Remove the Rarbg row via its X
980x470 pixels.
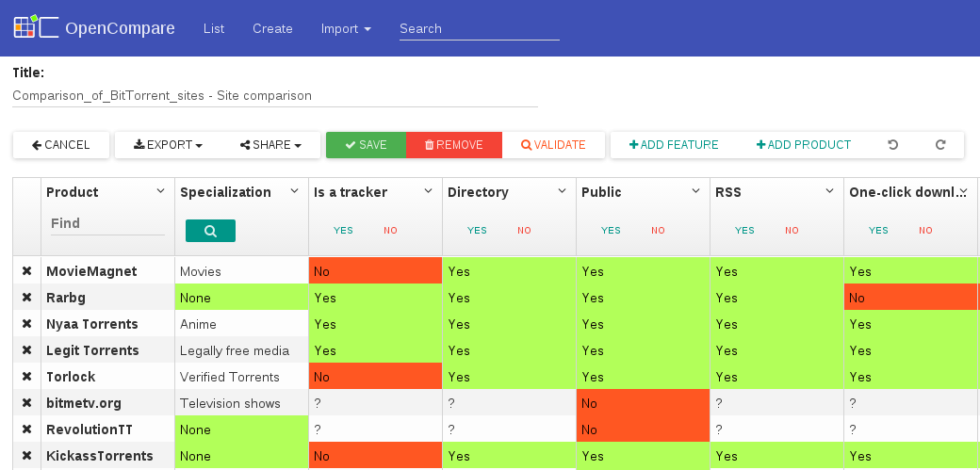pyautogui.click(x=27, y=298)
